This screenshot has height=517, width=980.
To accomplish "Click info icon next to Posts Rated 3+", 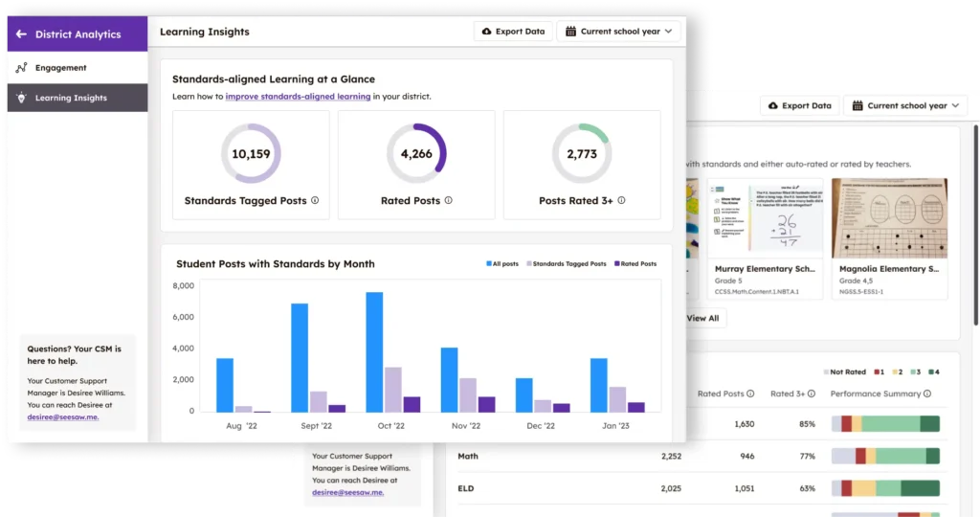I will tap(621, 201).
